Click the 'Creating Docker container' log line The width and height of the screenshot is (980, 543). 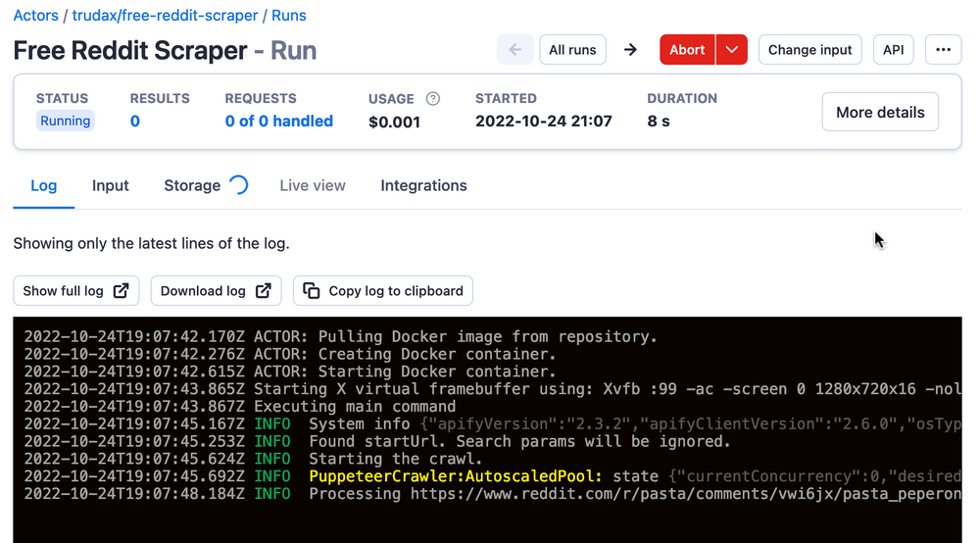pos(290,354)
